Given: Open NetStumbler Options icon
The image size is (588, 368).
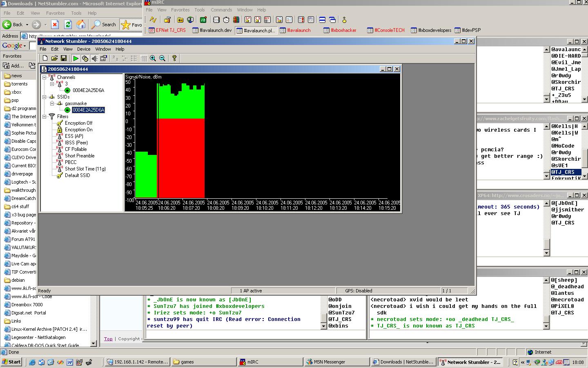Looking at the screenshot, I should click(104, 58).
